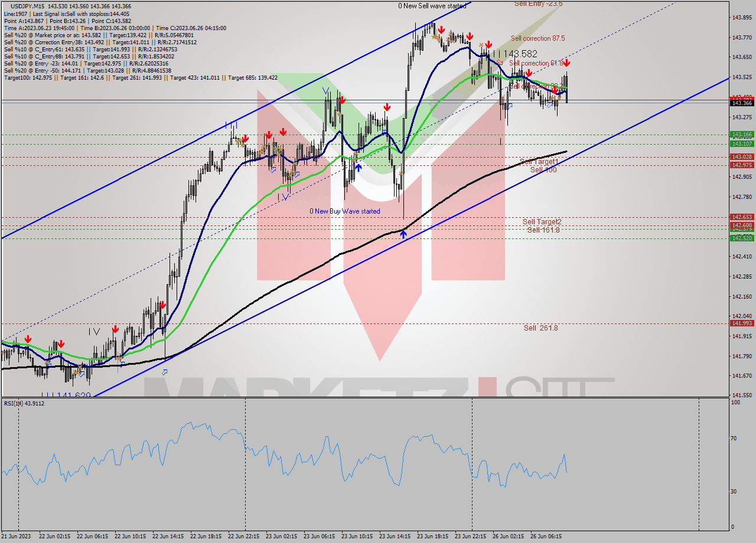This screenshot has width=756, height=543.
Task: Click the RSI axis level 70
Action: [x=735, y=438]
